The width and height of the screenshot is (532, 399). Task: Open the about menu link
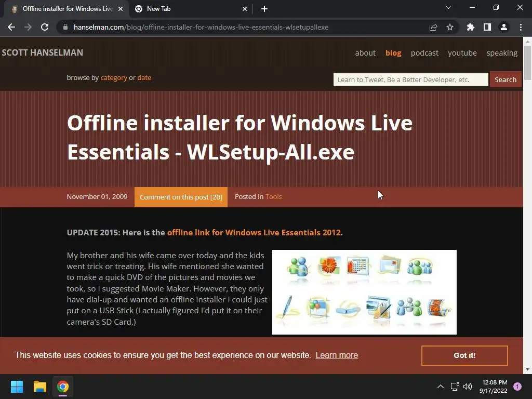click(365, 53)
